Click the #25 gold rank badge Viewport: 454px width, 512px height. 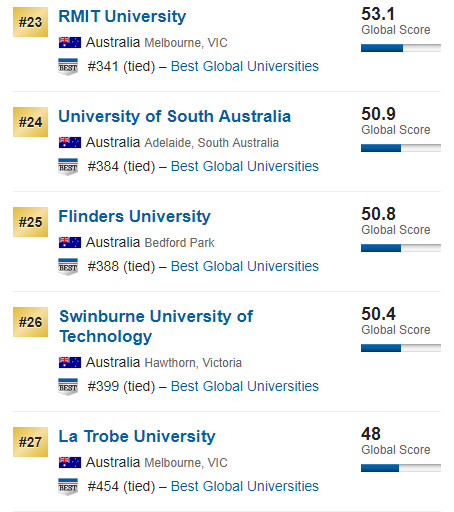click(x=30, y=222)
